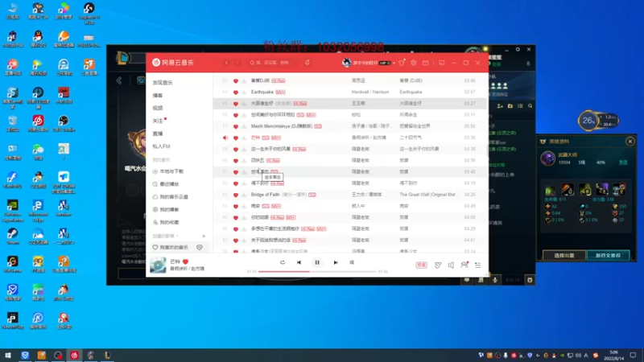Start heartbeat mode icon beside liked music
This screenshot has width=644, height=362.
click(x=200, y=248)
